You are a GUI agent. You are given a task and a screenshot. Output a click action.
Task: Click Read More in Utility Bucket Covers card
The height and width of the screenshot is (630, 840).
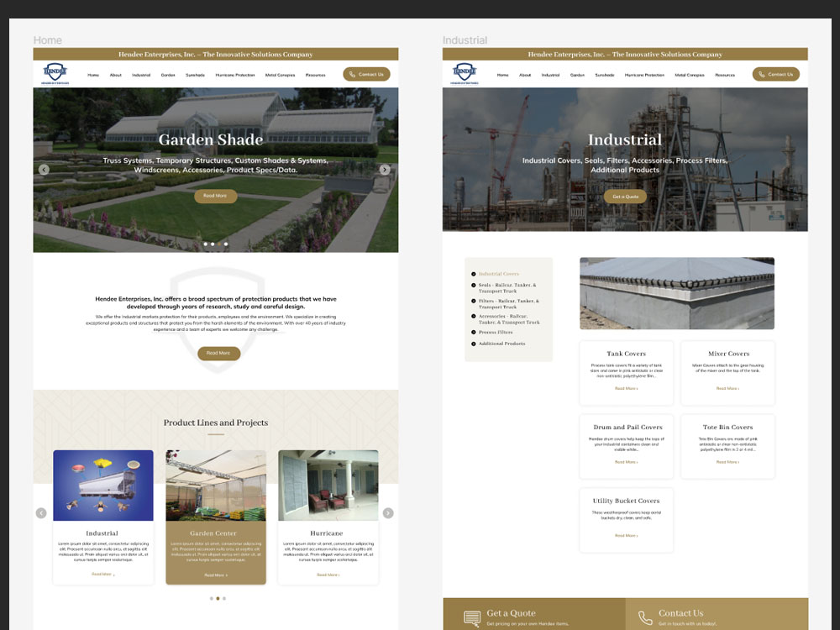627,535
